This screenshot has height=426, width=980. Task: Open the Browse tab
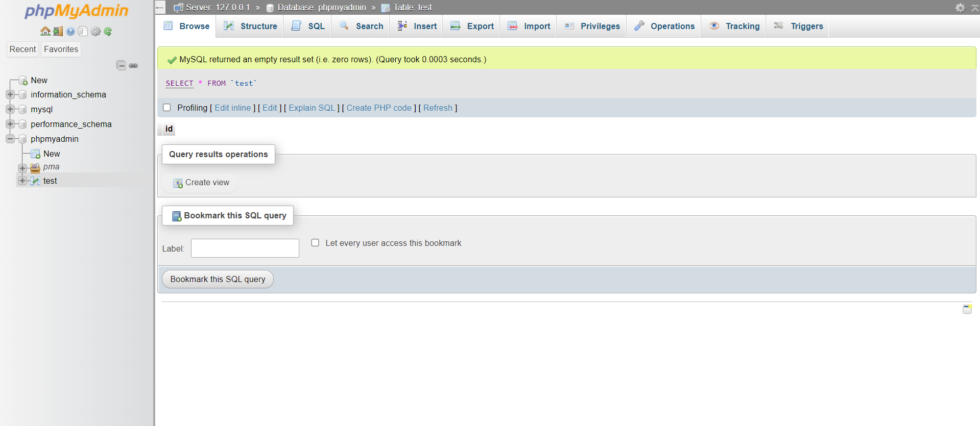point(186,26)
